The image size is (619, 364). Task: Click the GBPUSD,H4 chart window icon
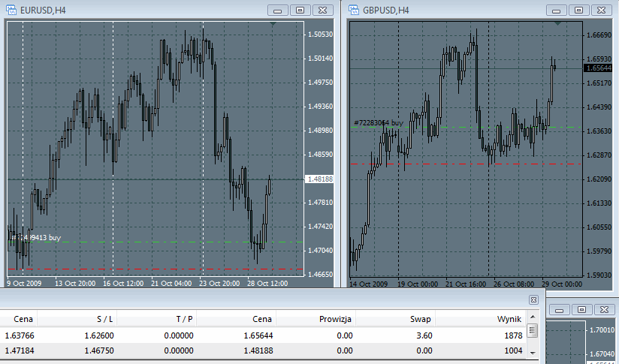coord(354,10)
